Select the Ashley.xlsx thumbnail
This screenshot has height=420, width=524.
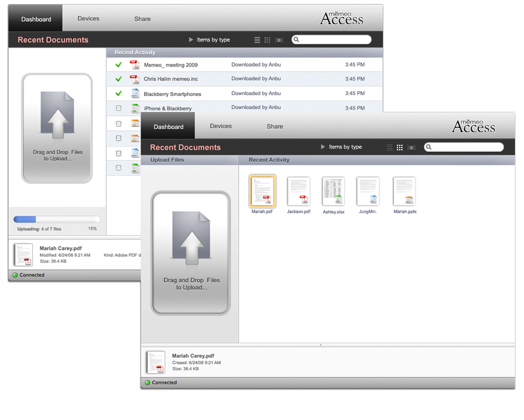click(333, 192)
